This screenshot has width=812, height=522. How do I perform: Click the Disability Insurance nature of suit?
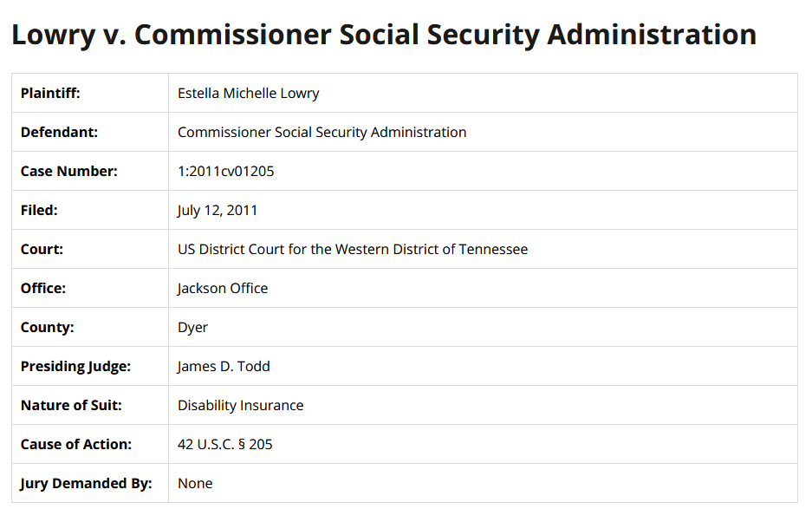(240, 405)
